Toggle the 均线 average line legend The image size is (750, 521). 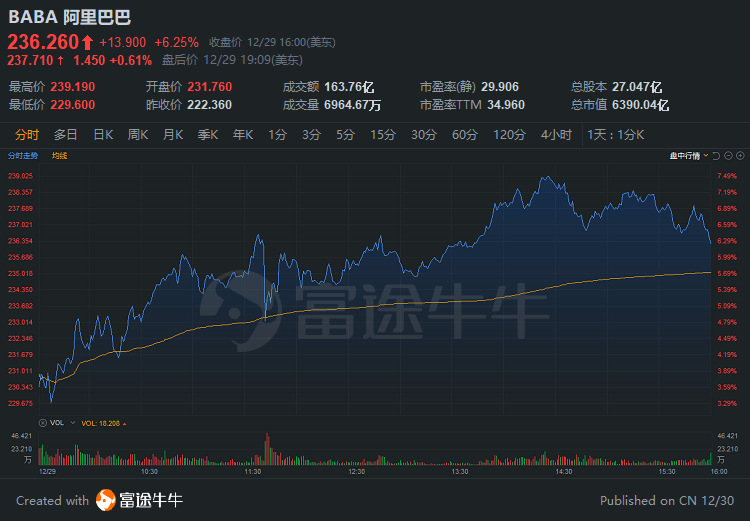pos(59,156)
